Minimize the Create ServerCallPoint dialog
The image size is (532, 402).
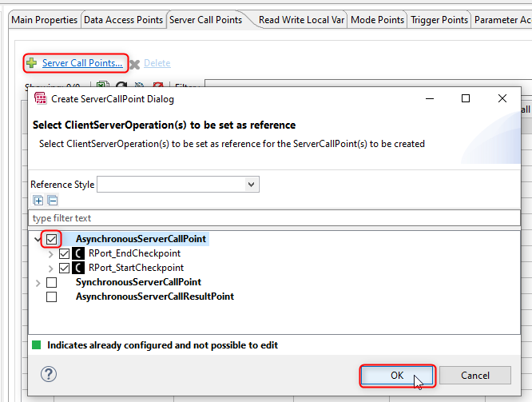(430, 98)
